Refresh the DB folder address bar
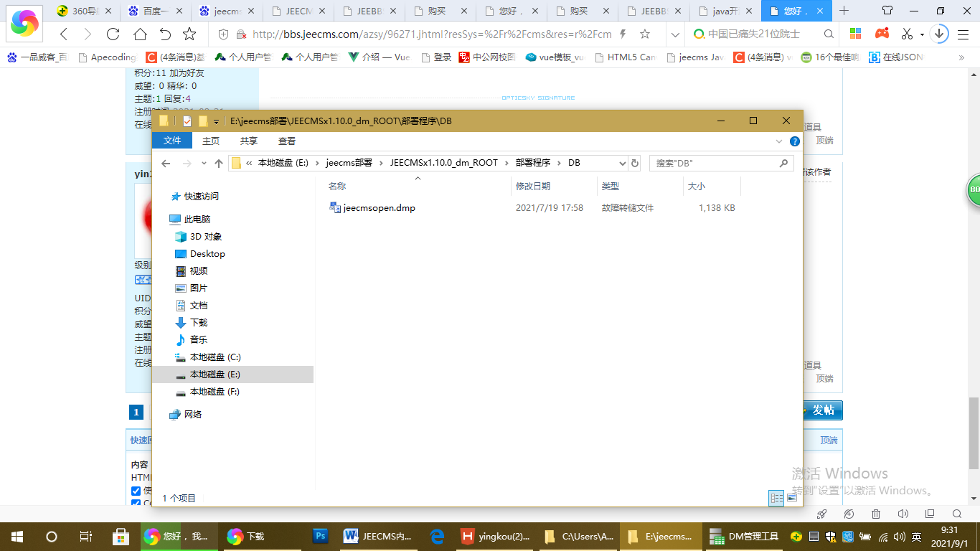Viewport: 980px width, 551px height. point(634,164)
